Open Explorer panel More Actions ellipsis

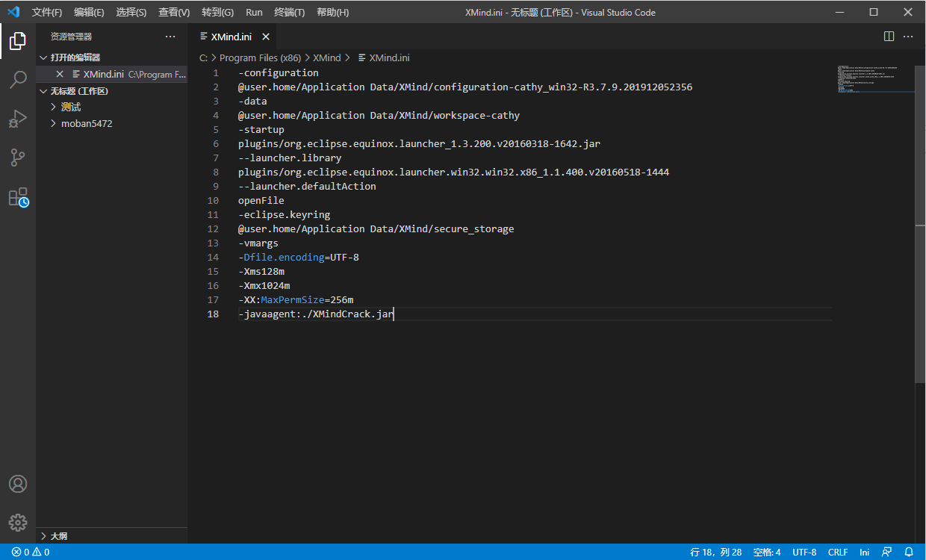coord(170,37)
